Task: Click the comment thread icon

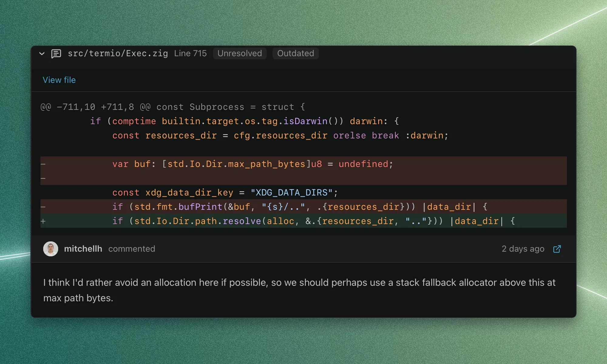Action: point(56,54)
